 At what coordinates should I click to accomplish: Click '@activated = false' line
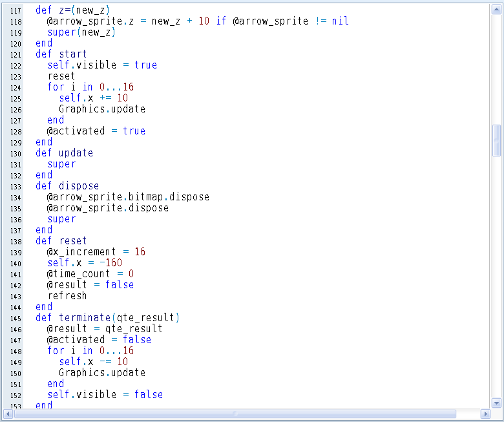(x=99, y=339)
